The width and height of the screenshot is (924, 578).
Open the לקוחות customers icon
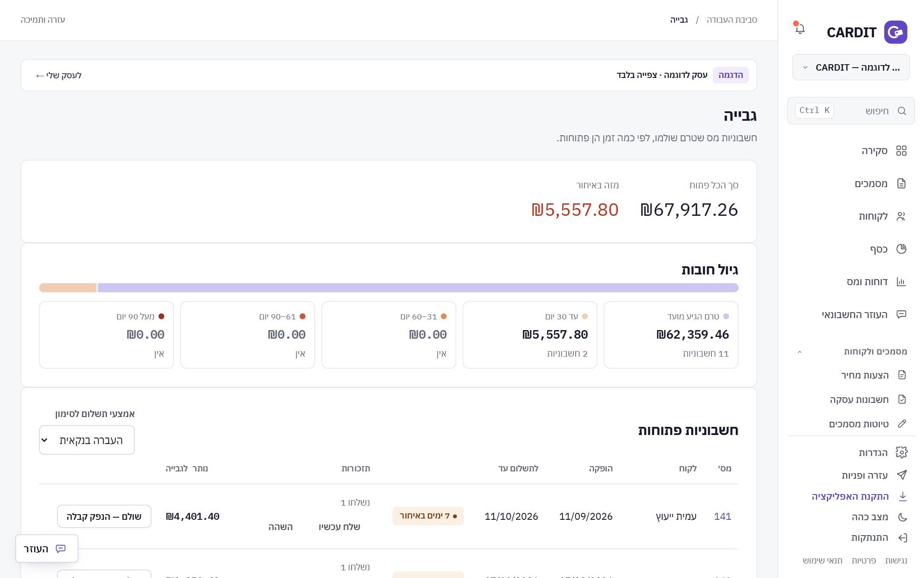coord(901,216)
